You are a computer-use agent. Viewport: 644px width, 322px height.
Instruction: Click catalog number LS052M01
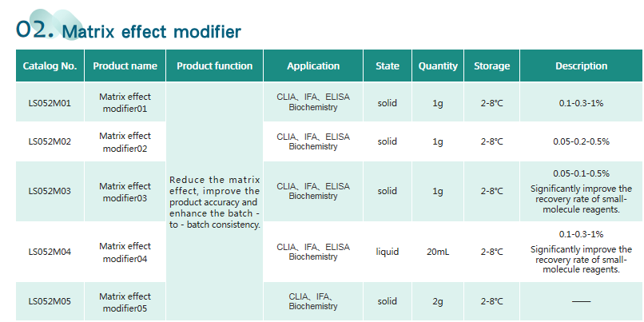click(x=50, y=103)
